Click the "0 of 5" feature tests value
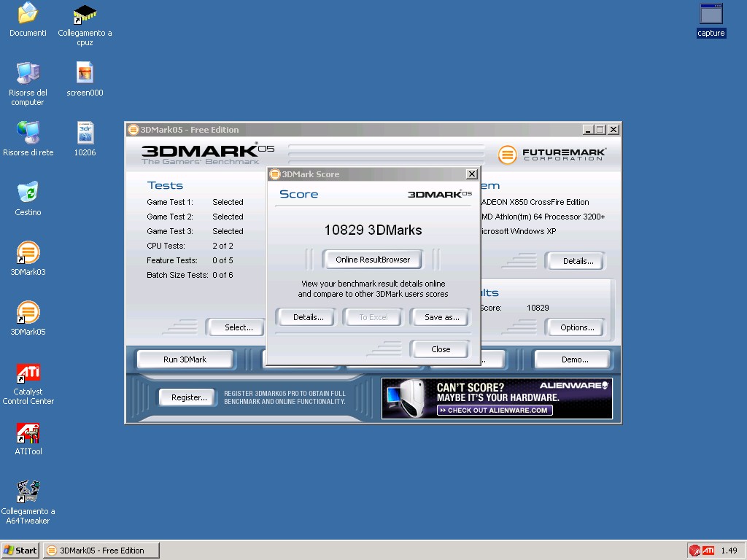This screenshot has height=560, width=747. 222,260
